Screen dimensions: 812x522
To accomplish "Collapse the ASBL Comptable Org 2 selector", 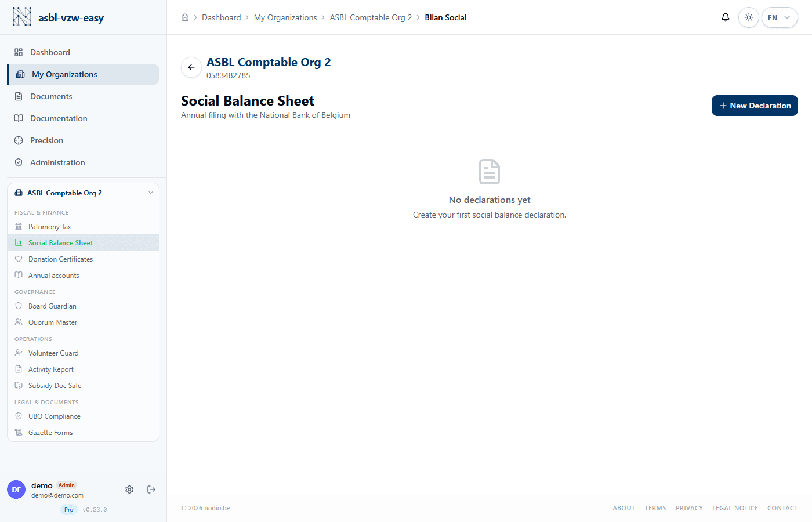I will click(83, 193).
